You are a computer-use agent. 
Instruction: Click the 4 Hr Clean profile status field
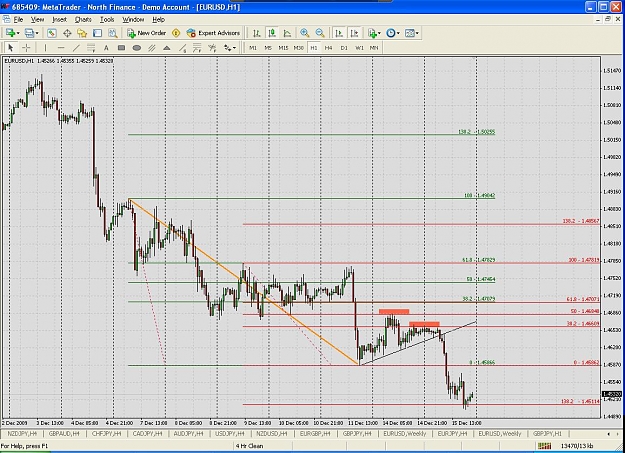pyautogui.click(x=249, y=446)
